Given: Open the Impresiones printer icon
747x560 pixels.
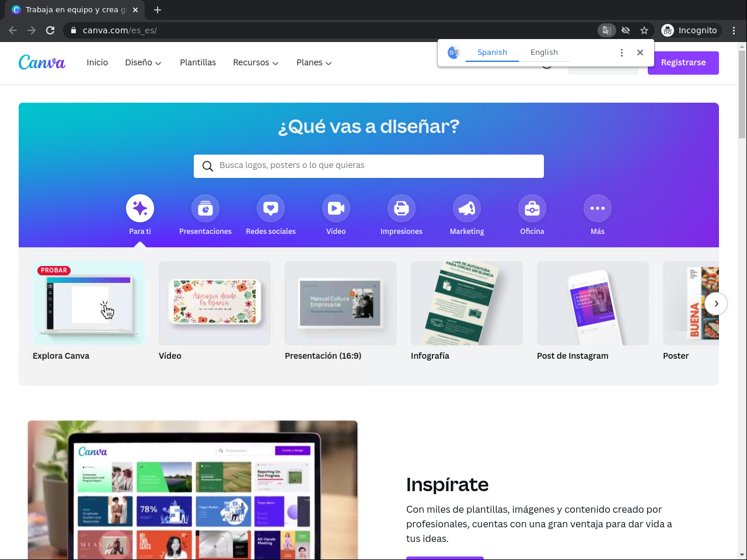Looking at the screenshot, I should (402, 208).
